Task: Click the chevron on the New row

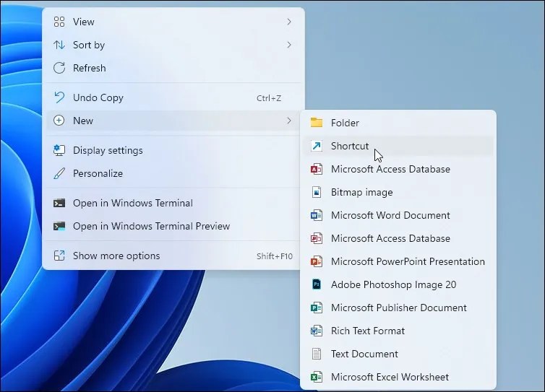Action: pyautogui.click(x=289, y=121)
